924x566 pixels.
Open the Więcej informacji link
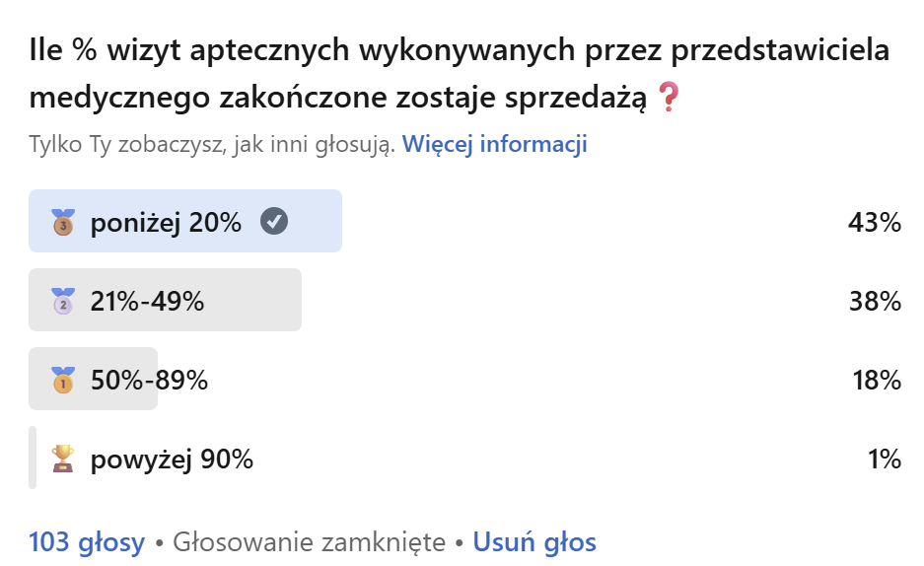495,144
